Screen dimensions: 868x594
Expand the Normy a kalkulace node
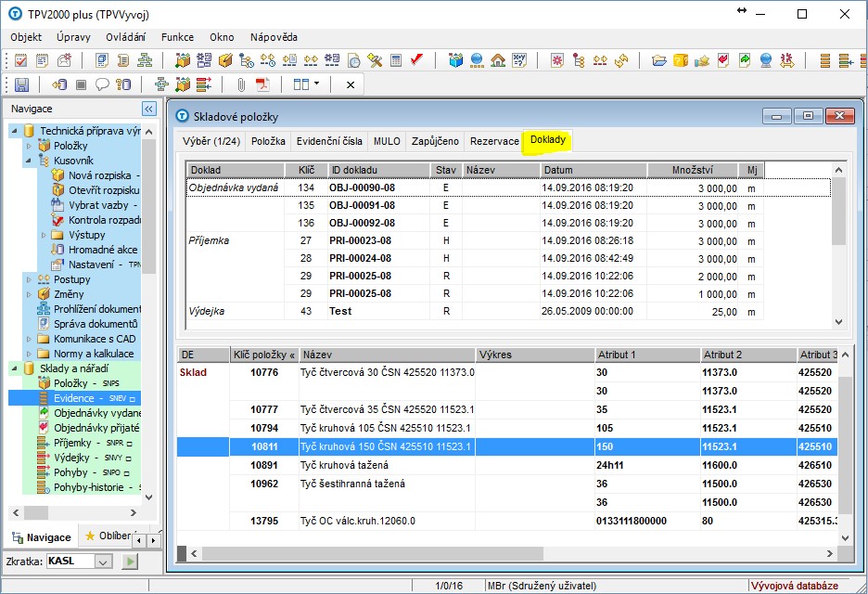click(29, 354)
